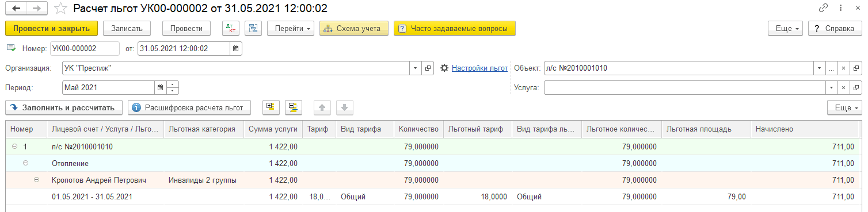The image size is (868, 212).
Task: Click the Период field showing Май 2021
Action: [108, 88]
